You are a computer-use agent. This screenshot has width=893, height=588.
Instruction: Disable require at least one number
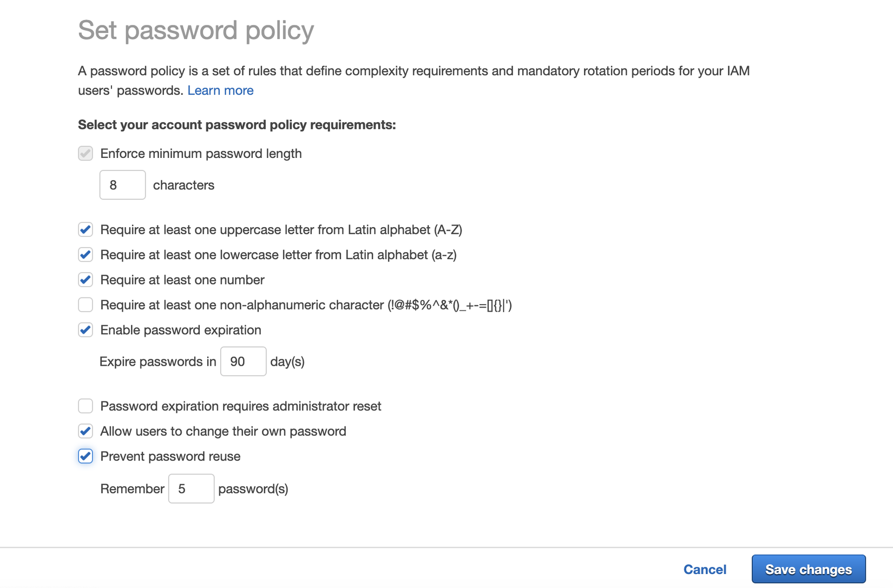point(86,280)
